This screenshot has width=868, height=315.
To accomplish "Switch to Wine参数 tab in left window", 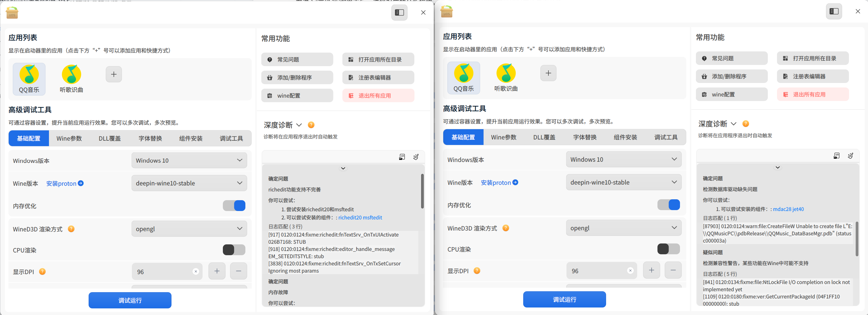I will coord(69,138).
